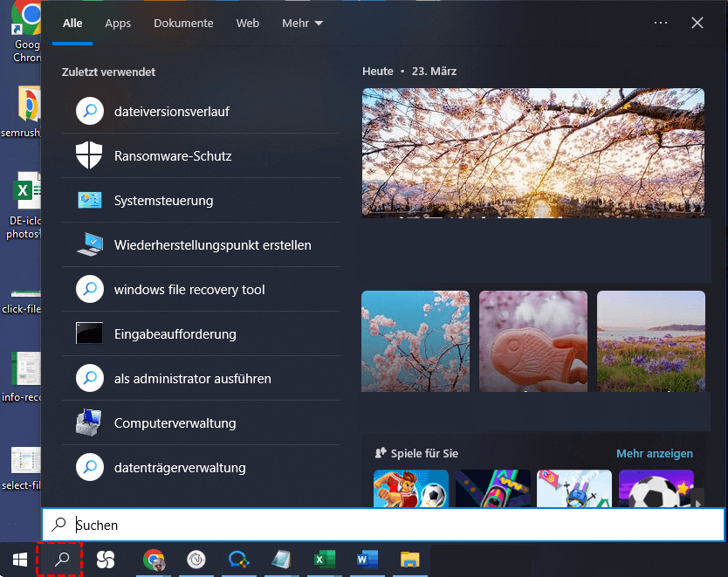Click Heute 23. März date heading
Screen dimensions: 728x577
[409, 72]
